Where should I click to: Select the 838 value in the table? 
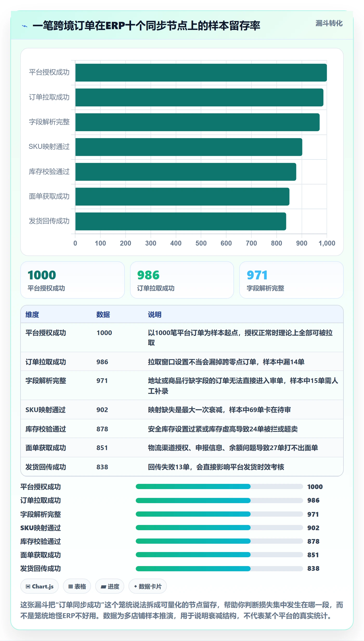(102, 467)
